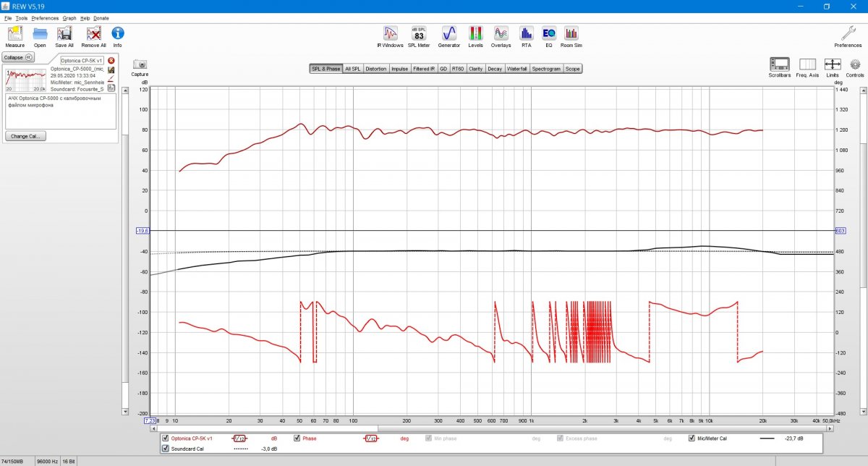
Task: Switch to the Distortion tab
Action: tap(376, 69)
